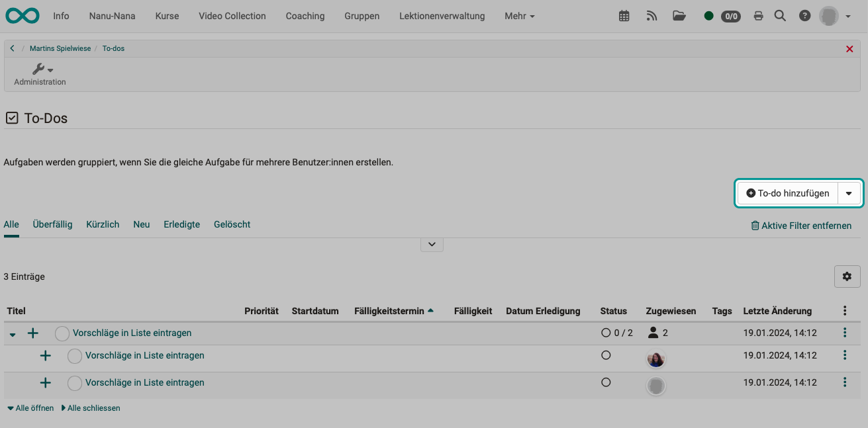Open table settings gear icon

tap(847, 277)
